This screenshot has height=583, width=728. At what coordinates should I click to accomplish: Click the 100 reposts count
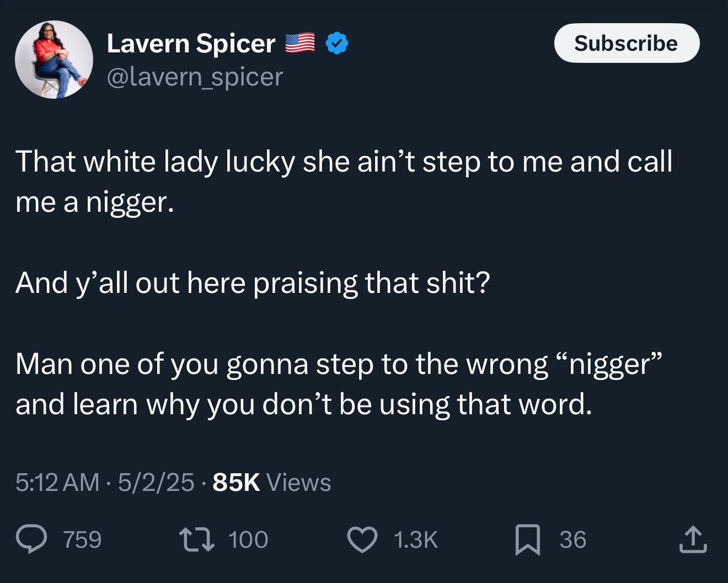coord(249,539)
